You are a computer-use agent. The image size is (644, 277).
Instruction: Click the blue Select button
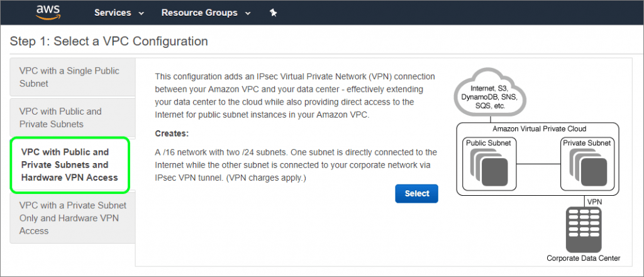coord(416,193)
